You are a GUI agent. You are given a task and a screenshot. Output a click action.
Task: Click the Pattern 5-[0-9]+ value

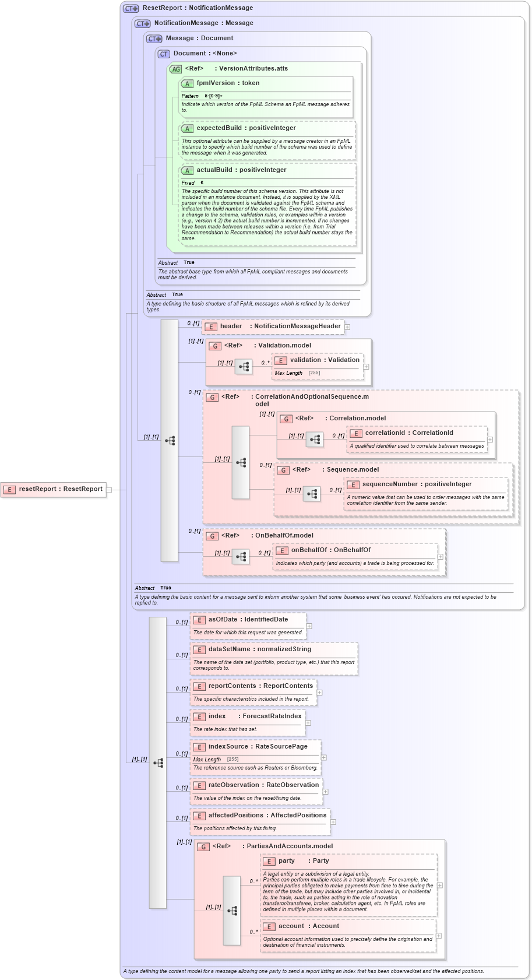tap(213, 96)
